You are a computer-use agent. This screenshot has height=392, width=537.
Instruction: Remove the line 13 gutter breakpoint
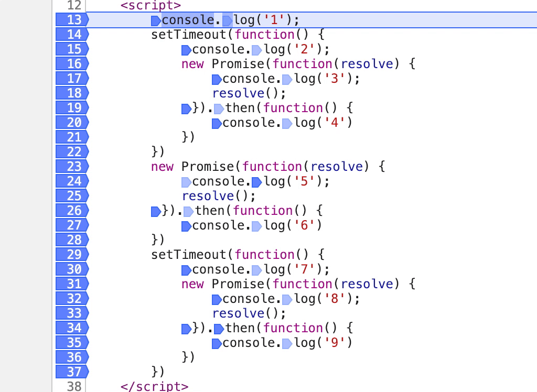tap(72, 19)
